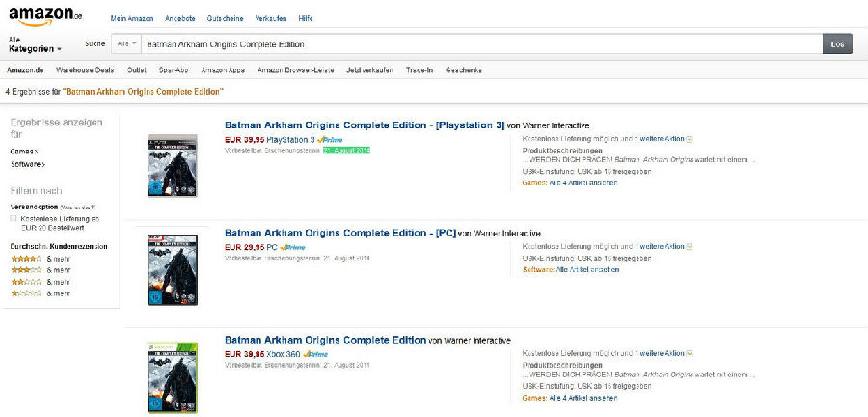Open Jetzt verkaufen in sub navigation

pyautogui.click(x=369, y=70)
